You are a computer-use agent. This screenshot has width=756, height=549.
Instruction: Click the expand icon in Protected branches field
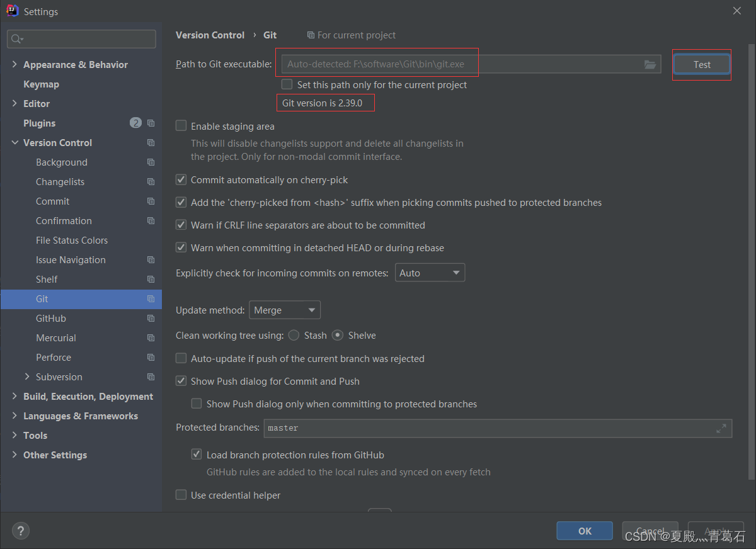721,428
